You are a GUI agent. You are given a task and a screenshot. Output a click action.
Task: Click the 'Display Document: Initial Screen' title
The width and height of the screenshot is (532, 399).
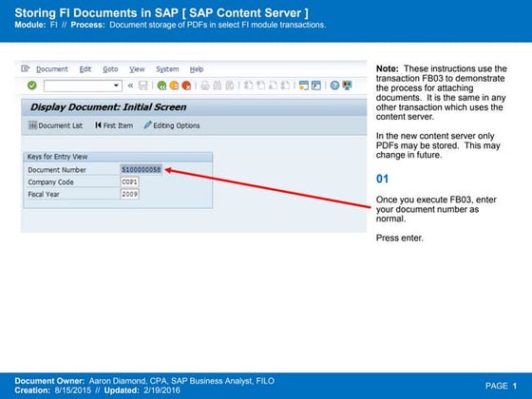pyautogui.click(x=108, y=107)
